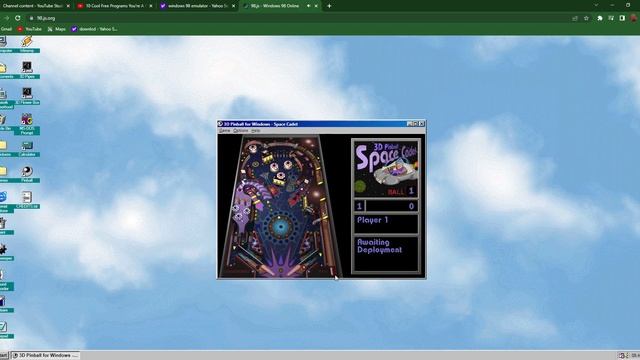
Task: Open the browser extensions puzzle icon
Action: point(600,18)
